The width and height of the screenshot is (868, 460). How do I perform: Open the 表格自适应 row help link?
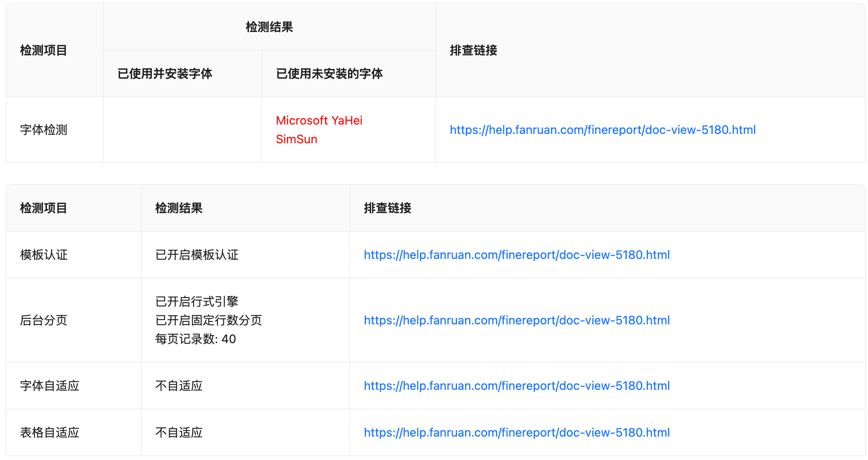click(517, 432)
